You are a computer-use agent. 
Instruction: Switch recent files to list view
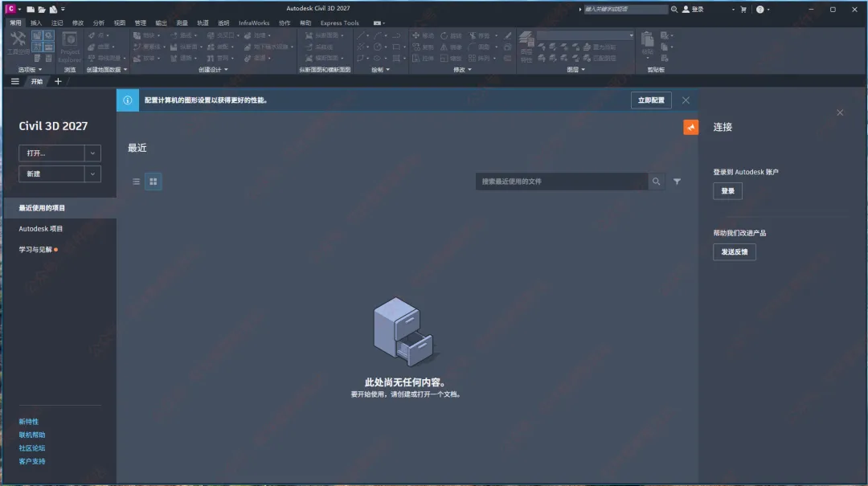(136, 182)
